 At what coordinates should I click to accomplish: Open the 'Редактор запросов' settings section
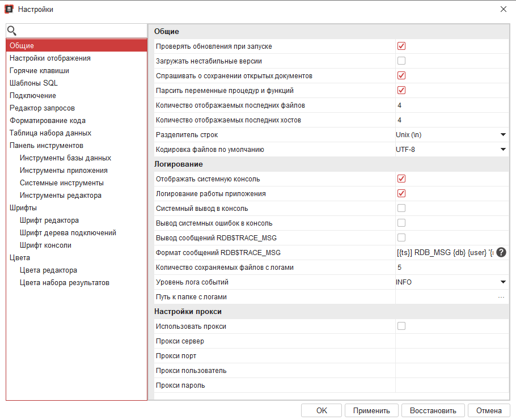43,108
